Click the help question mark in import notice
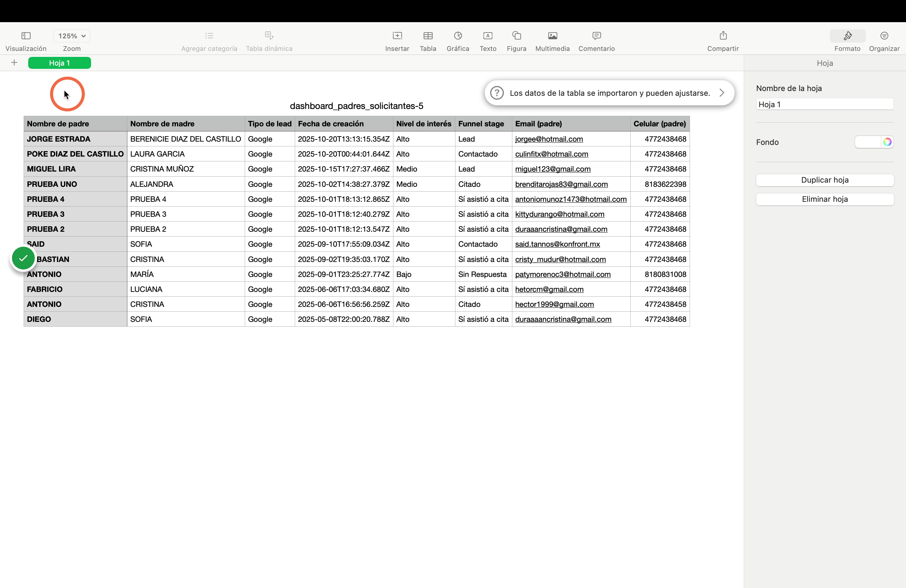Viewport: 906px width, 588px height. 497,93
